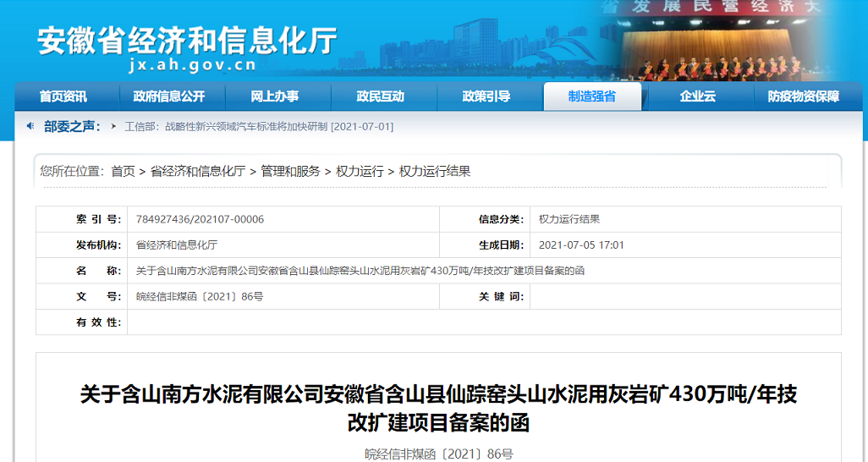Click the jx.ah.gov.cn site address text
Viewport: 868px width, 462px height.
[194, 65]
